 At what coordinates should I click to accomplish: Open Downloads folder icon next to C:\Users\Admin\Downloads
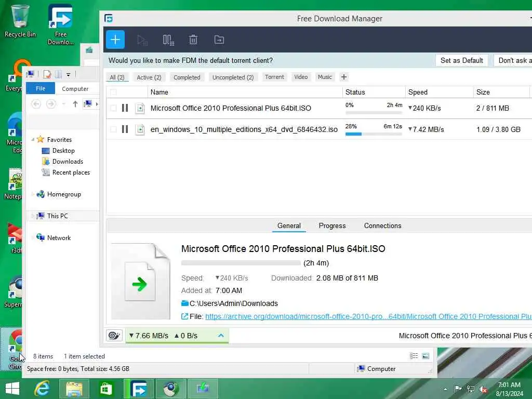coord(184,303)
